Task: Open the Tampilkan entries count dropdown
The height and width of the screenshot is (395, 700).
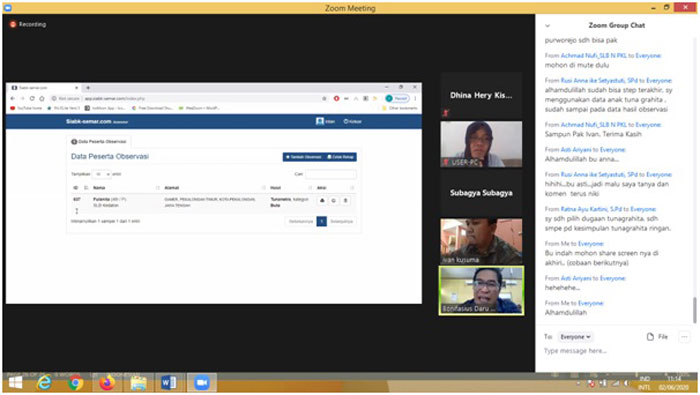Action: coord(101,174)
